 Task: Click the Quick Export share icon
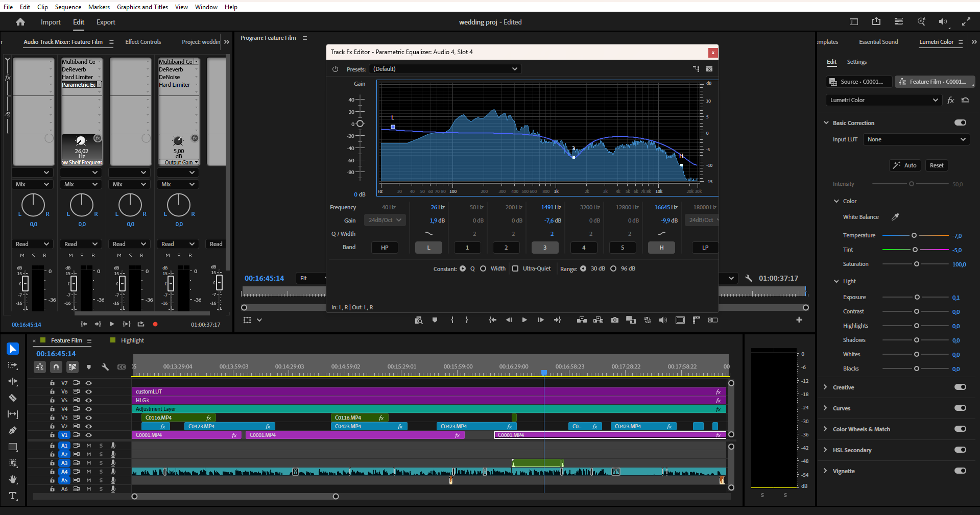[876, 21]
